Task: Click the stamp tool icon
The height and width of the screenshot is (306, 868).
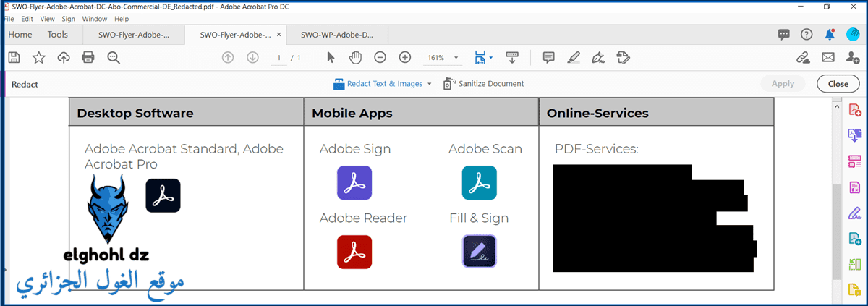Action: [x=624, y=57]
